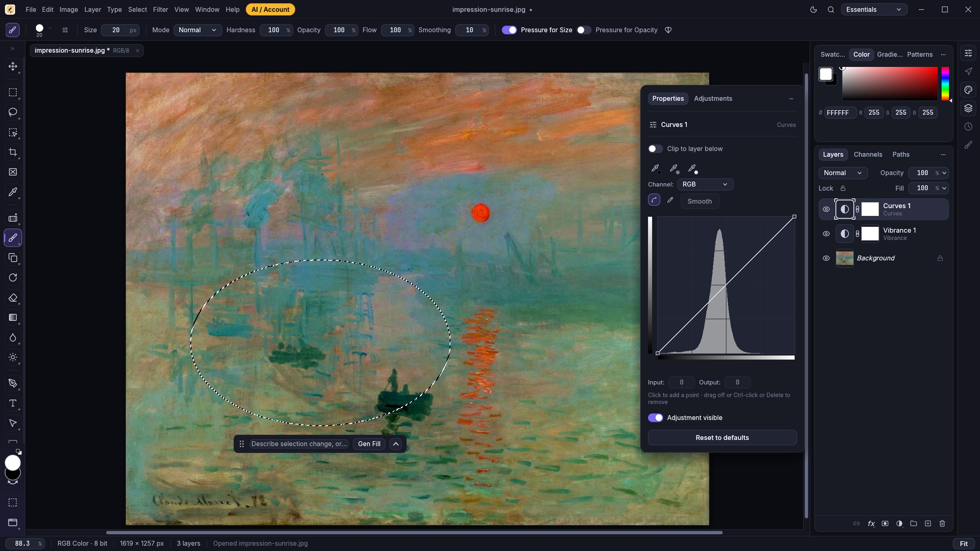Click the fx layer effects icon
The width and height of the screenshot is (980, 551).
point(871,524)
